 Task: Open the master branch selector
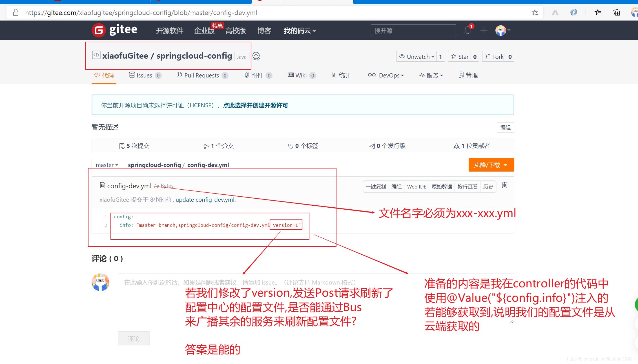click(x=107, y=165)
